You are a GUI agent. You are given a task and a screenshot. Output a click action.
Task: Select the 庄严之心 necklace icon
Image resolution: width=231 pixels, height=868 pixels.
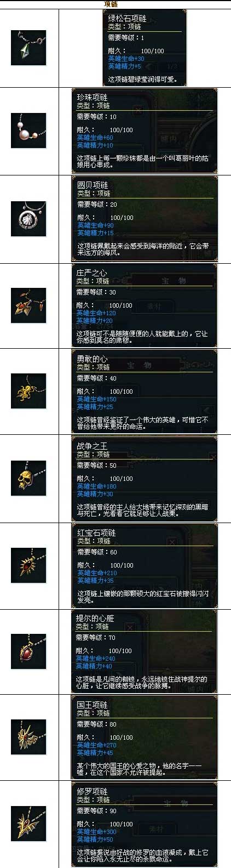pyautogui.click(x=28, y=305)
